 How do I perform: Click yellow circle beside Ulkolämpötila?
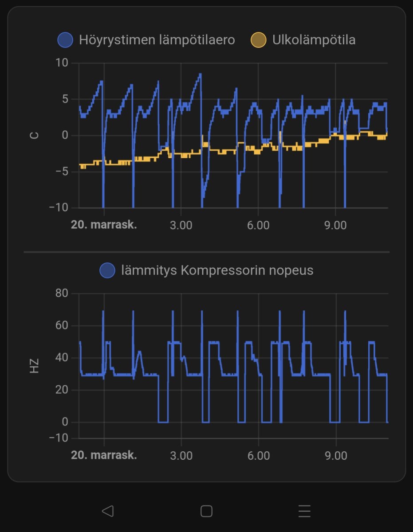tap(258, 40)
